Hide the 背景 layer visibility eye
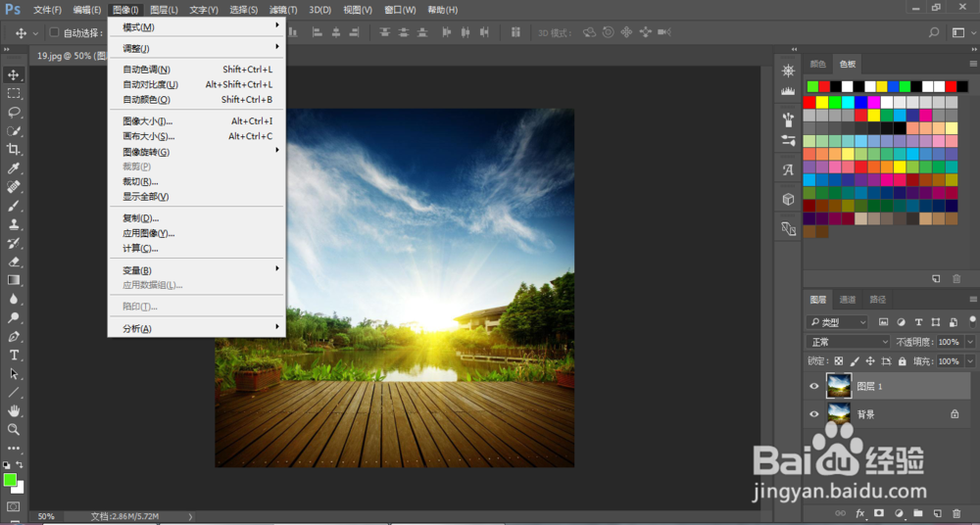This screenshot has width=980, height=525. tap(813, 413)
